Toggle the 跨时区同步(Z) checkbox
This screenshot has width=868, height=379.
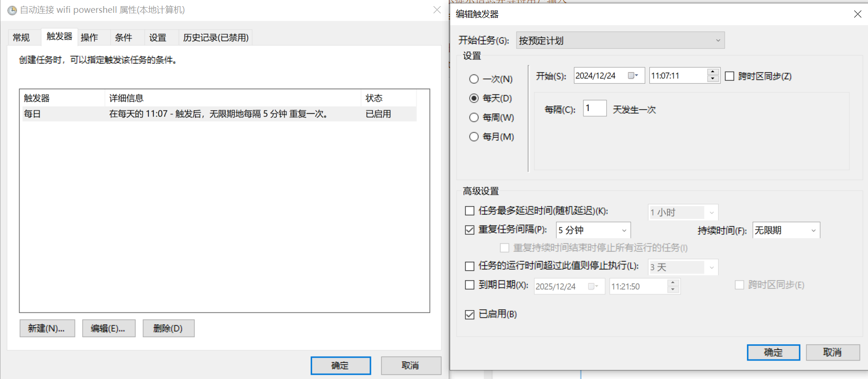pyautogui.click(x=729, y=76)
